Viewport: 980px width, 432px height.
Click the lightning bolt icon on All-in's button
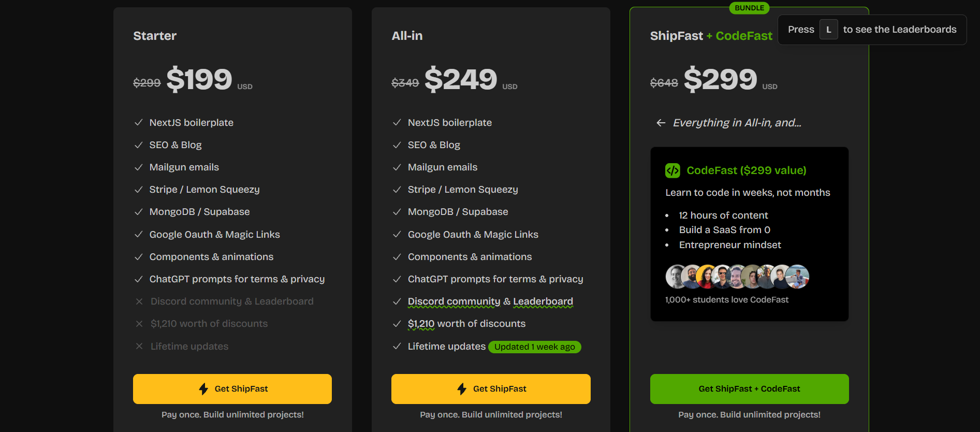coord(461,388)
